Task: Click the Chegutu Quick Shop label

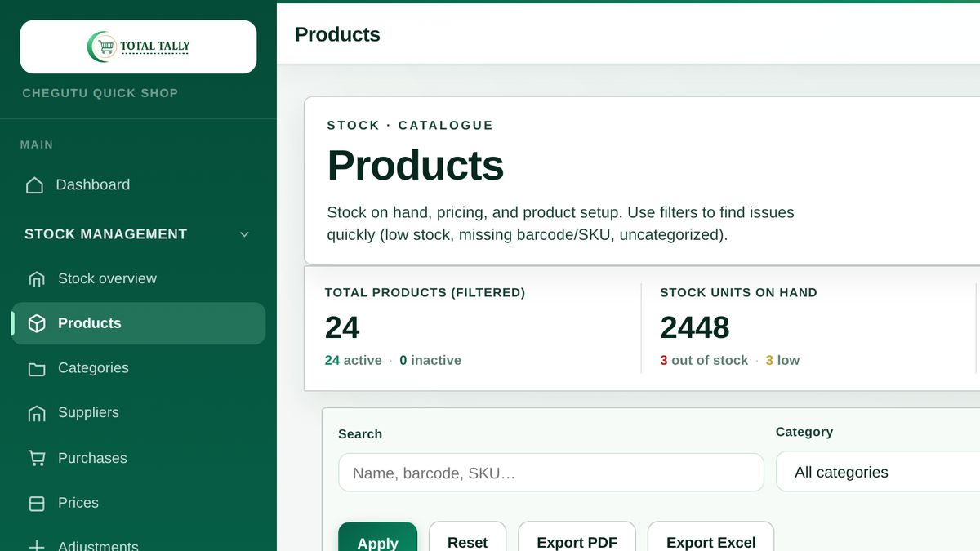Action: coord(100,93)
